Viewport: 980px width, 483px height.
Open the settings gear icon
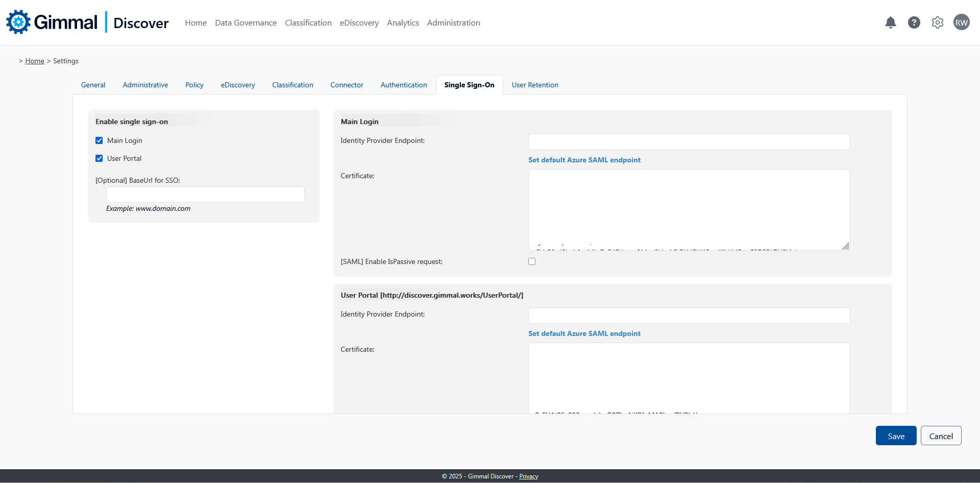pos(937,22)
